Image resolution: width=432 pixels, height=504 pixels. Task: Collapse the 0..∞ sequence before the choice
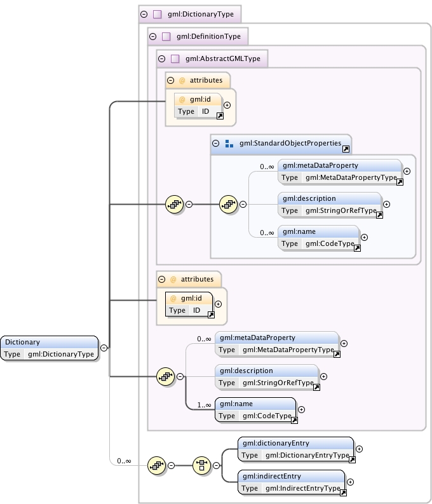point(172,465)
